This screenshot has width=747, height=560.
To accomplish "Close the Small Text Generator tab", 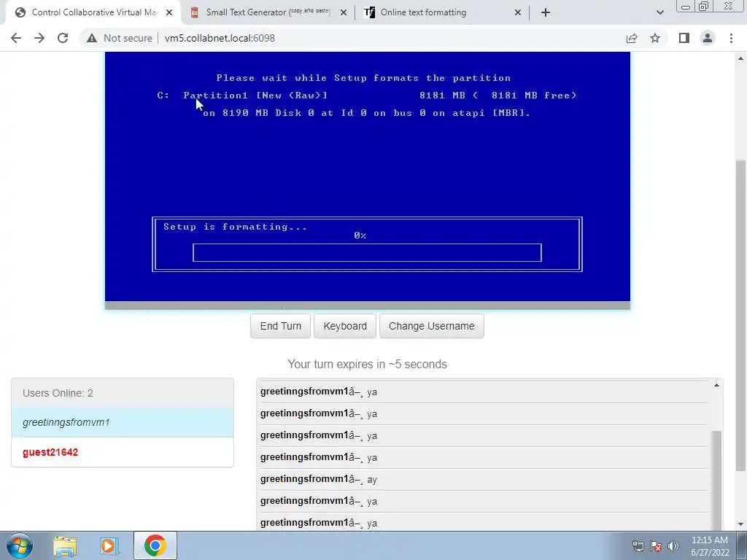I will (x=344, y=13).
